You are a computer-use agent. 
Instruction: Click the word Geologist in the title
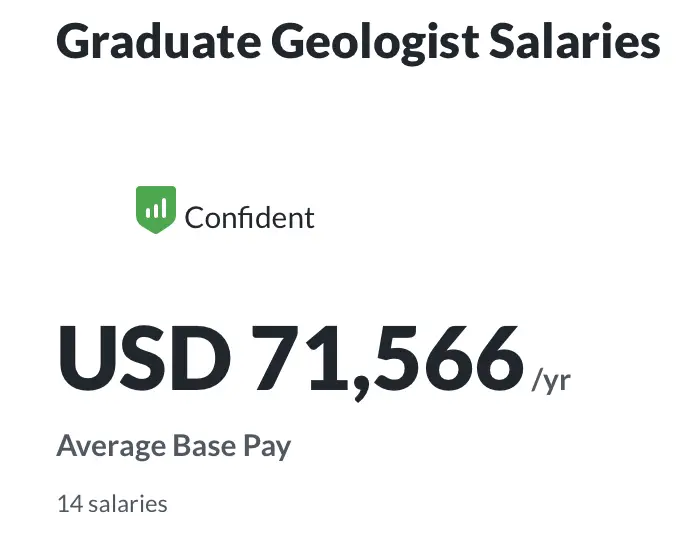(375, 44)
